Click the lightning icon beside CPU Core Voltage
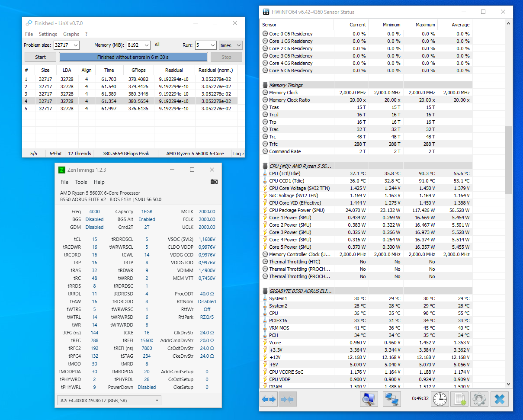The width and height of the screenshot is (523, 420). 265,188
